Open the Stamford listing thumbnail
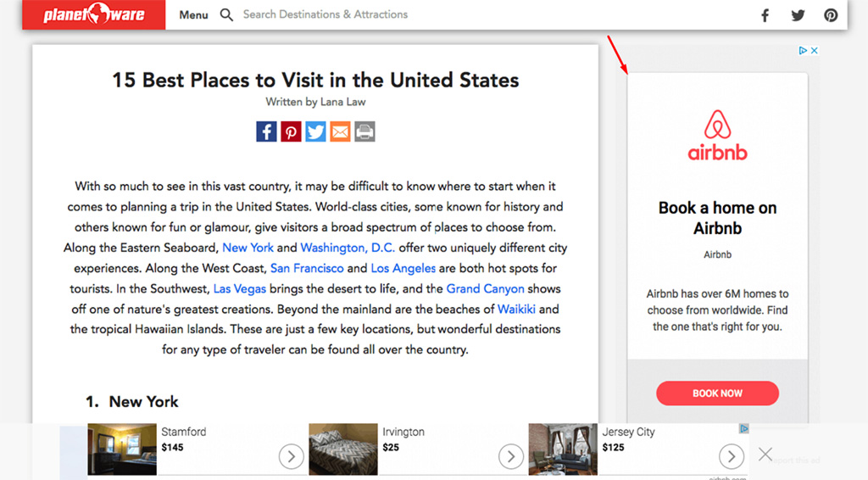Image resolution: width=868 pixels, height=480 pixels. [122, 449]
